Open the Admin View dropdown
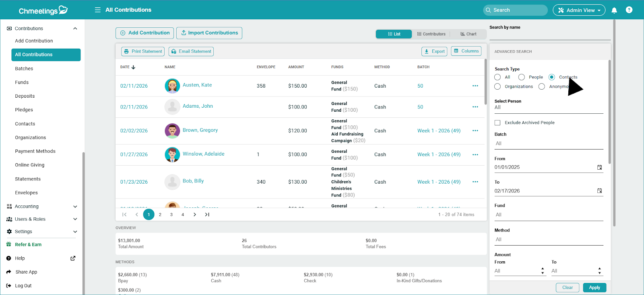 [x=579, y=10]
